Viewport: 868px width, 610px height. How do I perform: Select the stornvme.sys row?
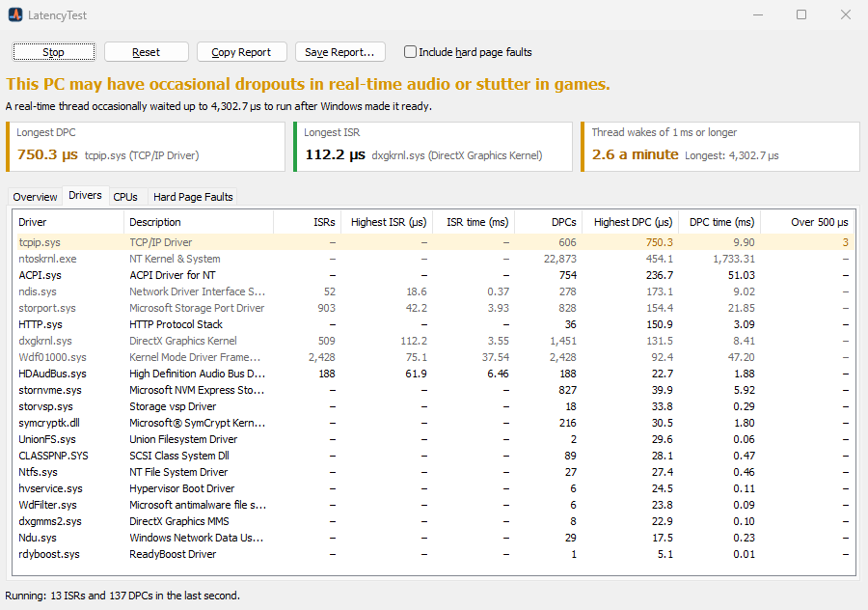point(433,390)
